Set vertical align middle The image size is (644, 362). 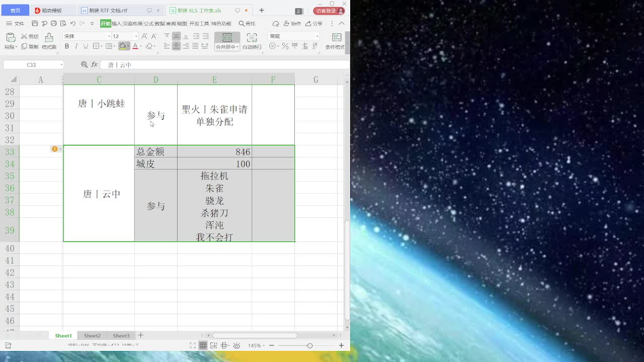[x=176, y=36]
